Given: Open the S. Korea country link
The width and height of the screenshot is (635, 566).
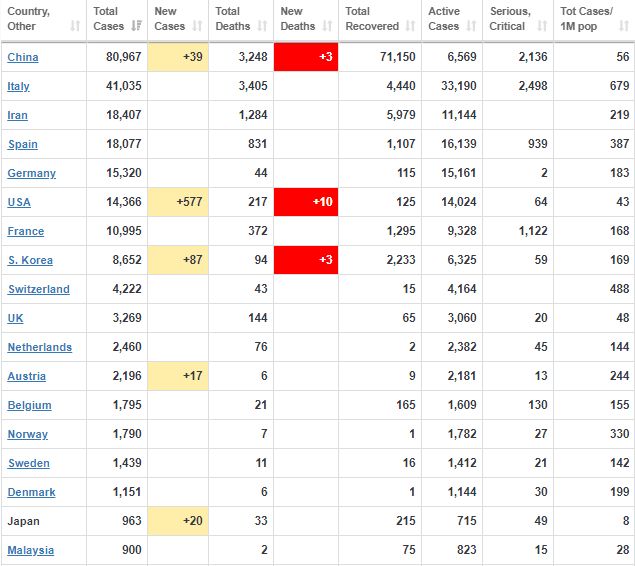Looking at the screenshot, I should pyautogui.click(x=30, y=260).
